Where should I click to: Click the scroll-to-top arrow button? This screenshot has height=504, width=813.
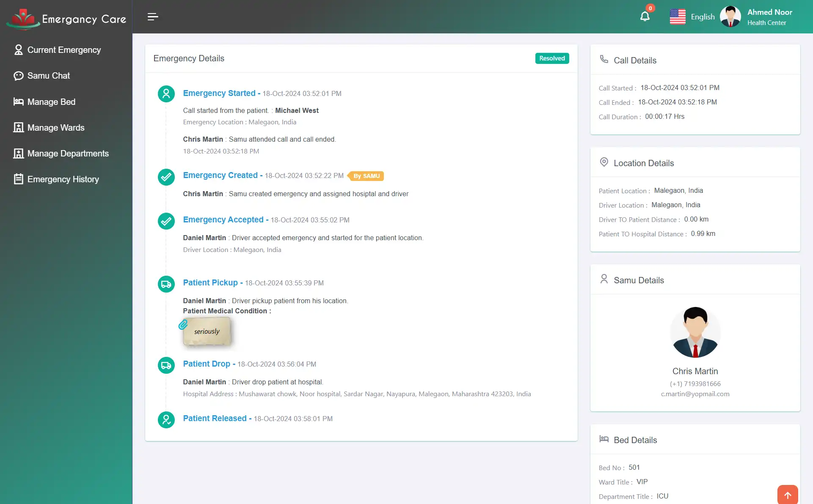(787, 495)
